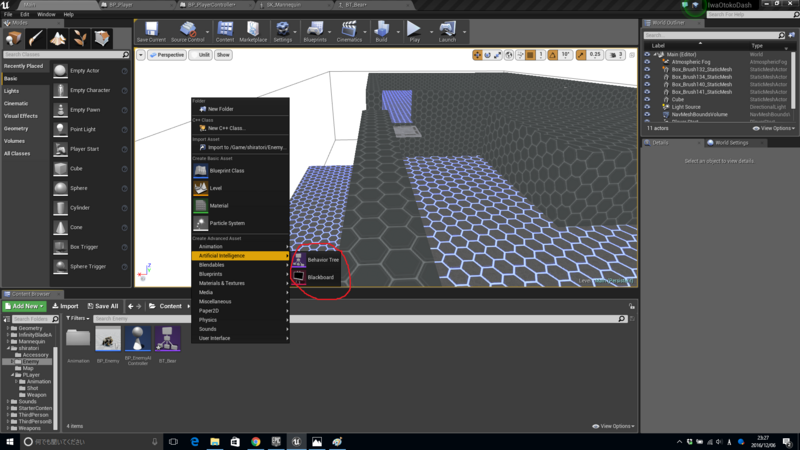
Task: Toggle grid snapping in viewport
Action: [531, 55]
